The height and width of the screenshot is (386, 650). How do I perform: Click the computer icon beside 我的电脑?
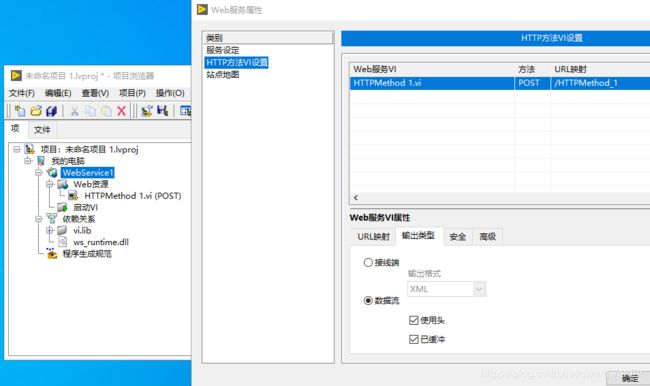tap(41, 160)
